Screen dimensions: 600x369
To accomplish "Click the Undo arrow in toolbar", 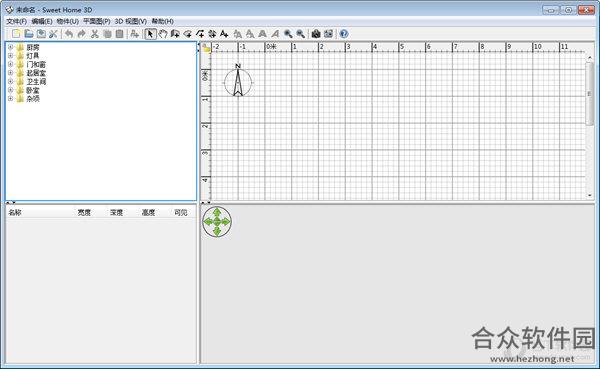I will [69, 34].
